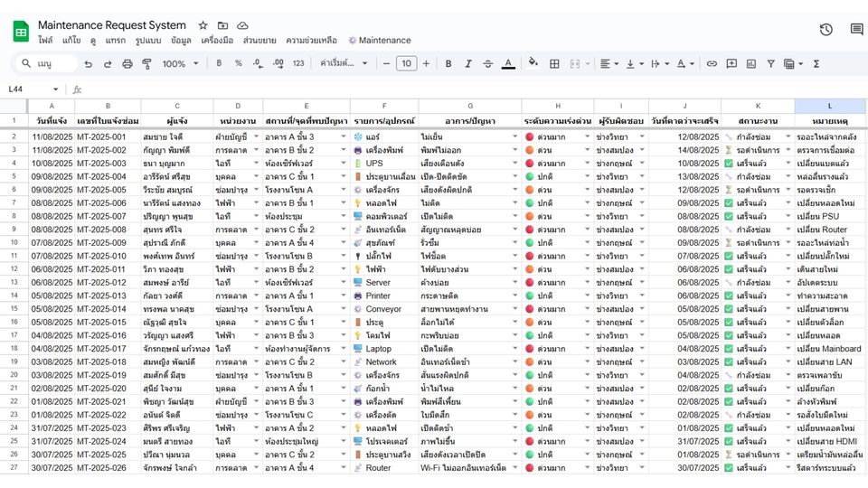Open the font family dropdown

344,63
